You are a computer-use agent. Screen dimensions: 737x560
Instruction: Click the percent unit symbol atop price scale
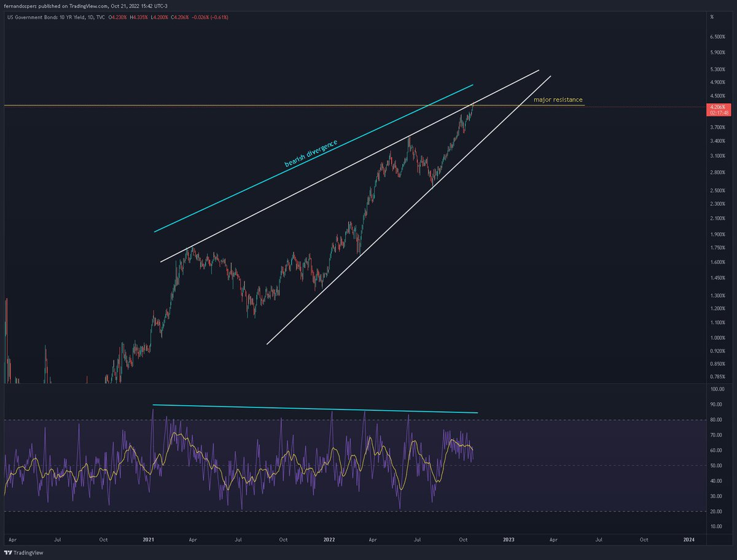[711, 17]
